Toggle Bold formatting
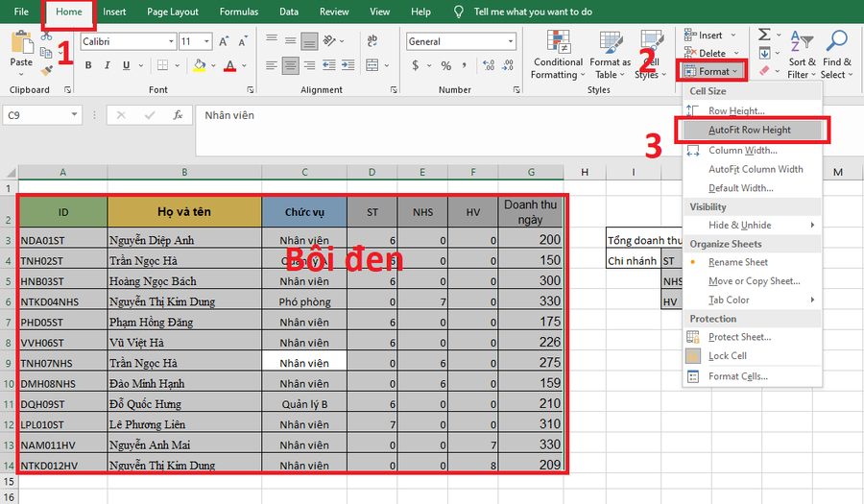864x504 pixels. click(88, 65)
